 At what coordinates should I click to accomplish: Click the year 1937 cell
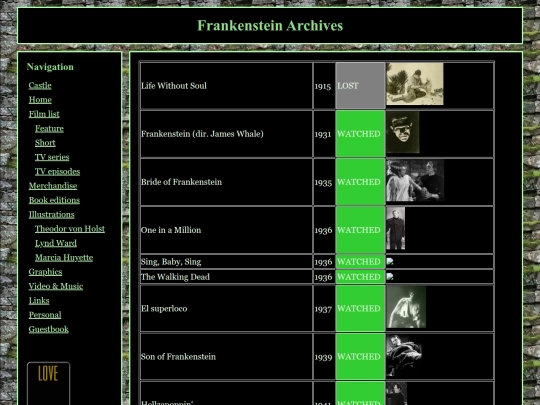pos(324,309)
